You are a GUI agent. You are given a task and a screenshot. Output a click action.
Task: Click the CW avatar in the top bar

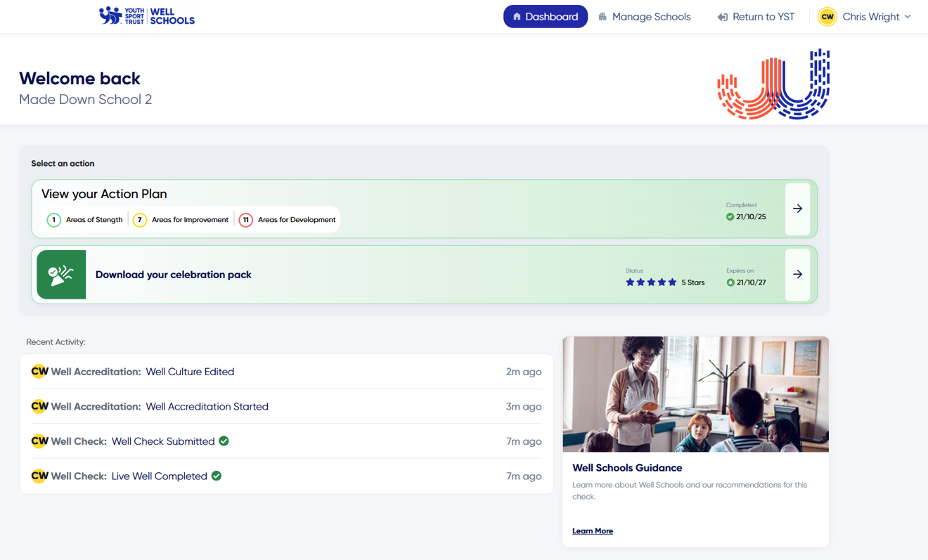point(827,17)
